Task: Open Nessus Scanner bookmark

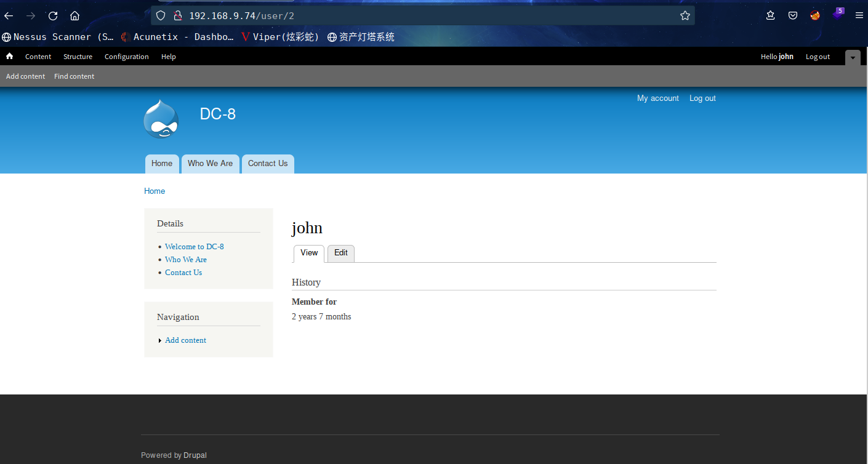Action: tap(58, 37)
